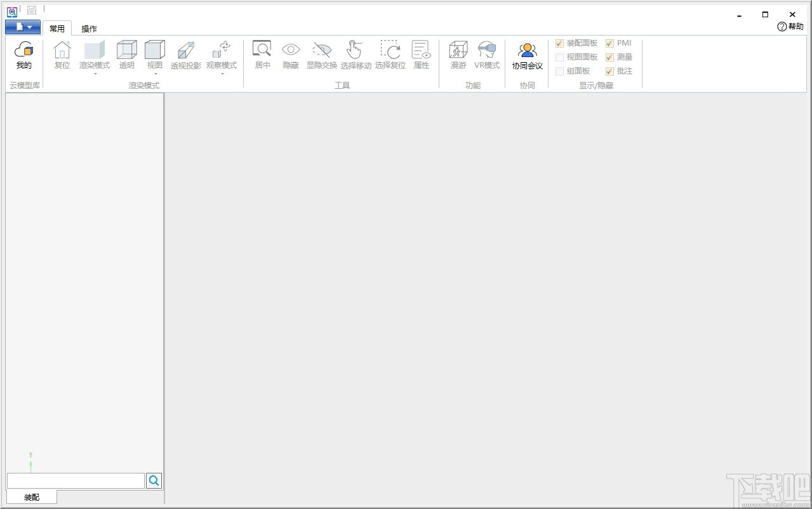Click the assembly search input field
Screen dimensions: 812x509
tap(76, 481)
